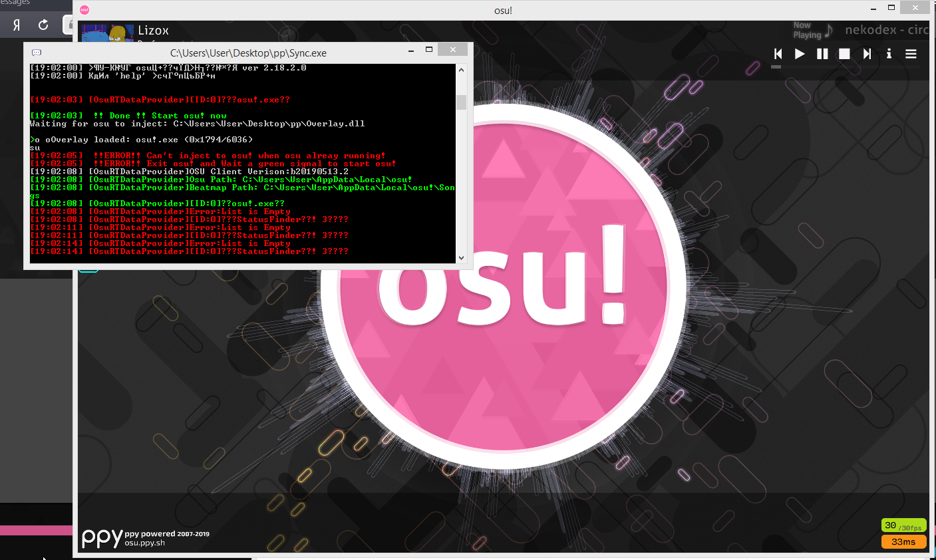Click the ppy logo at bottom left

coord(102,537)
